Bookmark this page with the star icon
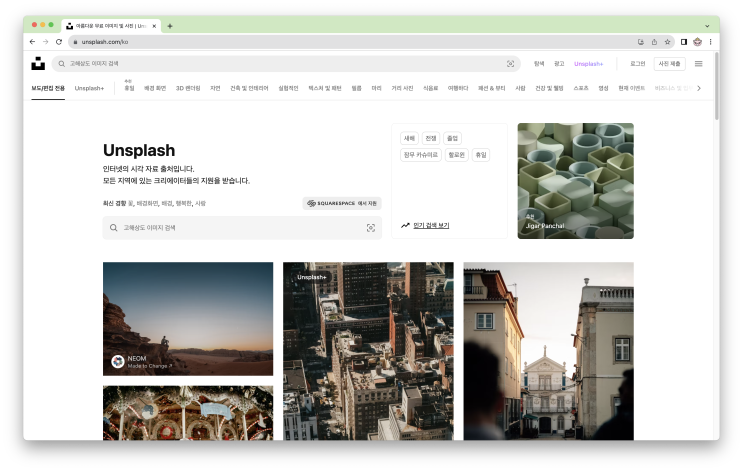The image size is (743, 471). 667,42
